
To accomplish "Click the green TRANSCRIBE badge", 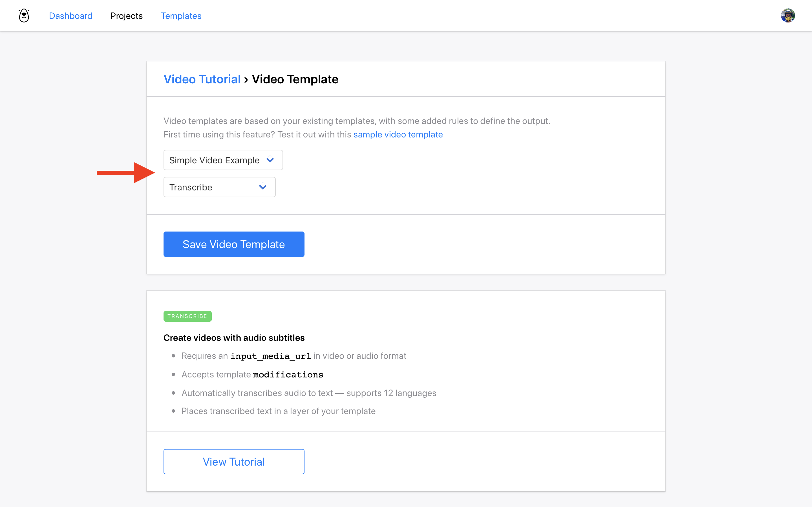I will 187,316.
